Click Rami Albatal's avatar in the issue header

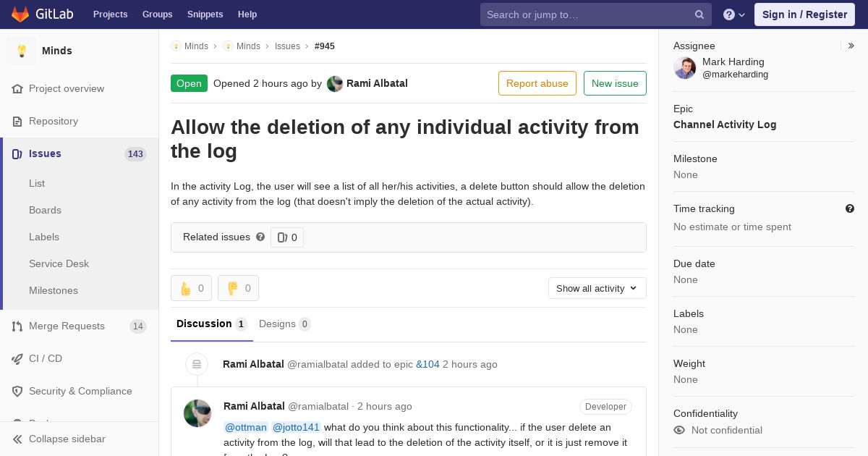[x=335, y=83]
